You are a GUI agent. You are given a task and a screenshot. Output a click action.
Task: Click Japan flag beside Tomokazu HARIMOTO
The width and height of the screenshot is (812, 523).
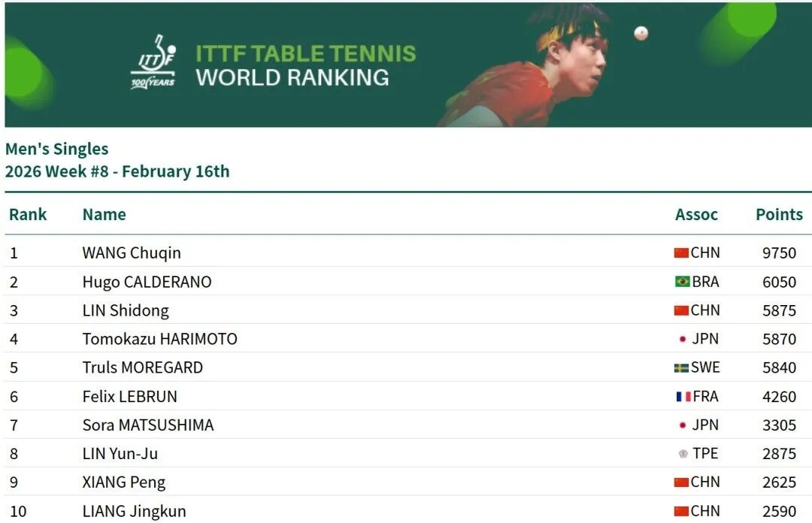(683, 339)
